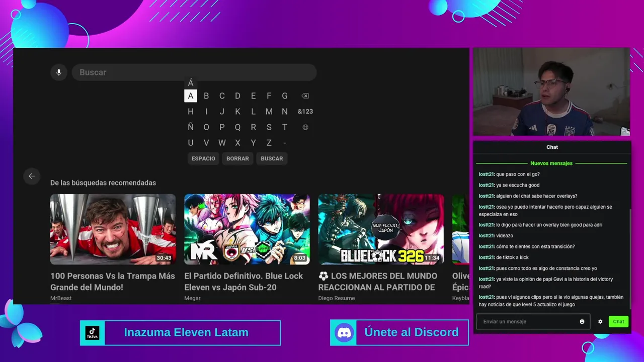
Task: Select letter F on the on-screen keyboard
Action: point(269,96)
